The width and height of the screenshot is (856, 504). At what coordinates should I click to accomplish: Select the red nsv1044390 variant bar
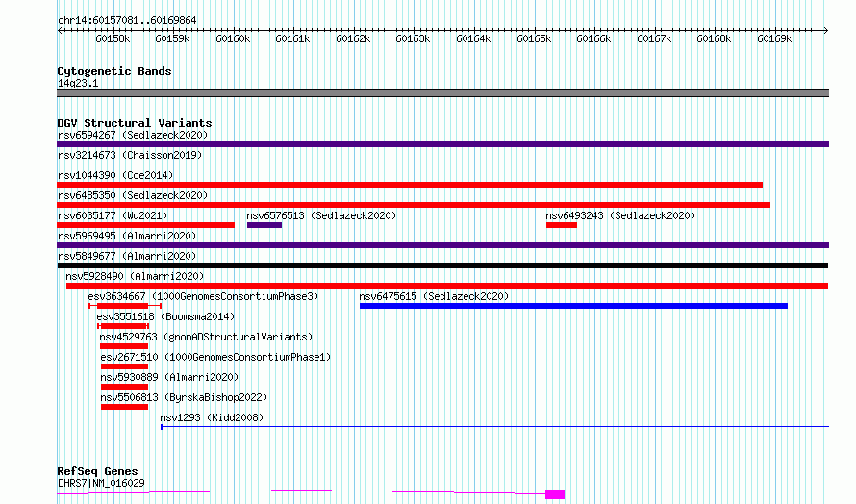[410, 185]
